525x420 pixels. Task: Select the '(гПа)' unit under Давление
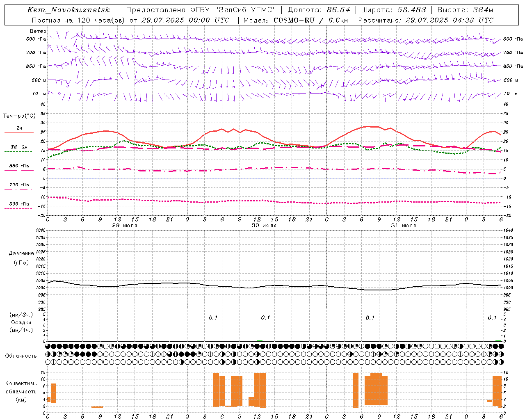coord(21,262)
